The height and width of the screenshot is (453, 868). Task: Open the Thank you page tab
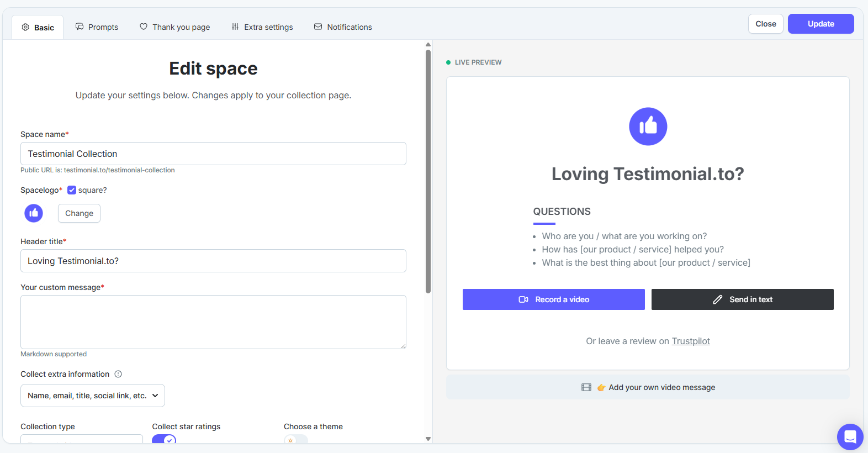click(175, 27)
